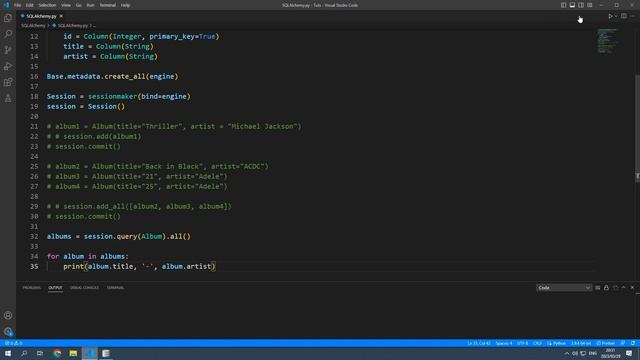Run the Python file with play button
The height and width of the screenshot is (360, 640).
pos(610,16)
